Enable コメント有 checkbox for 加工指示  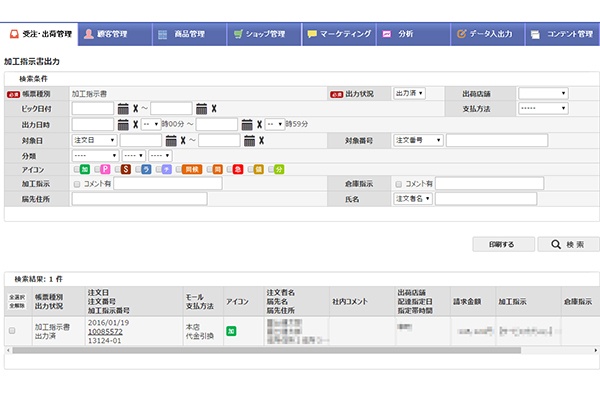coord(77,184)
